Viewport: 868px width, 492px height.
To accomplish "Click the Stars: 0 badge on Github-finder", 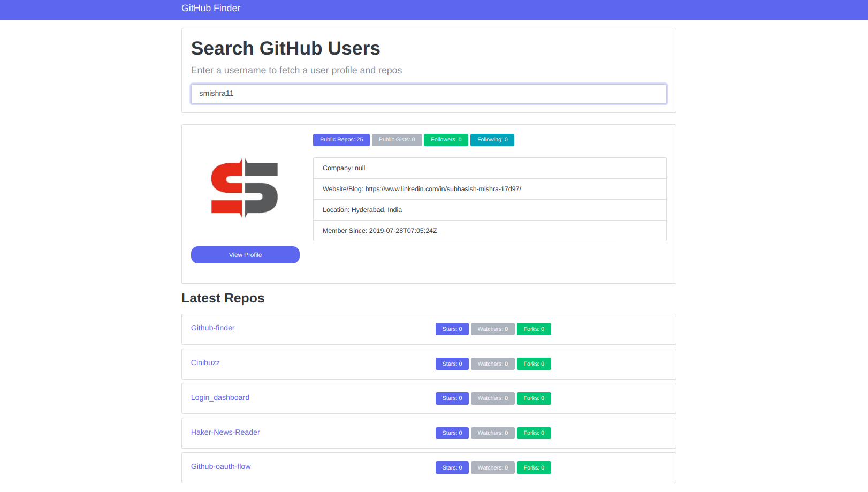I will (x=452, y=329).
